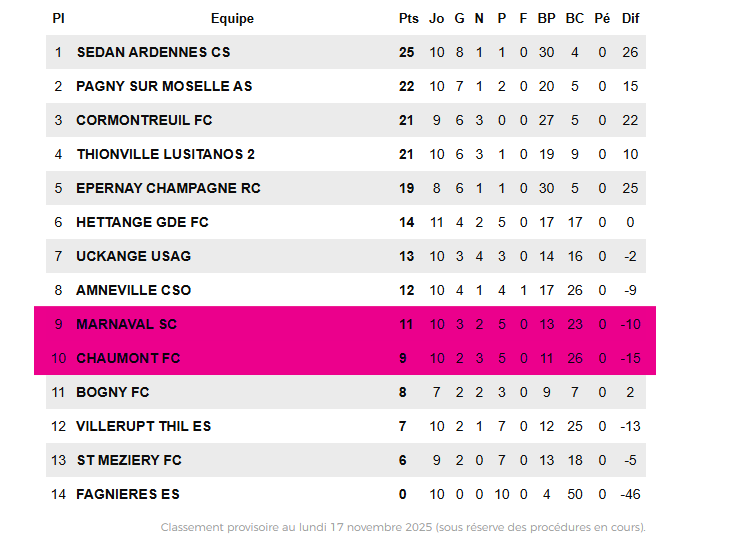
Task: Click the Pts column header
Action: click(408, 18)
